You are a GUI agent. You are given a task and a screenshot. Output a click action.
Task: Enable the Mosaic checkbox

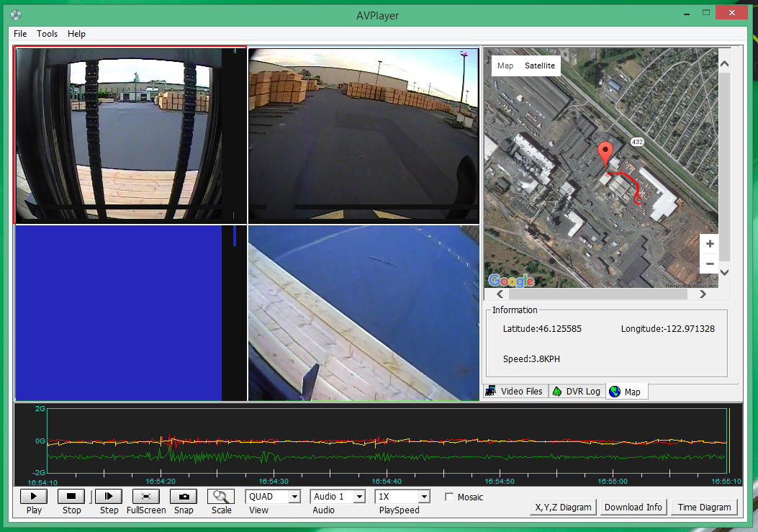[x=449, y=497]
